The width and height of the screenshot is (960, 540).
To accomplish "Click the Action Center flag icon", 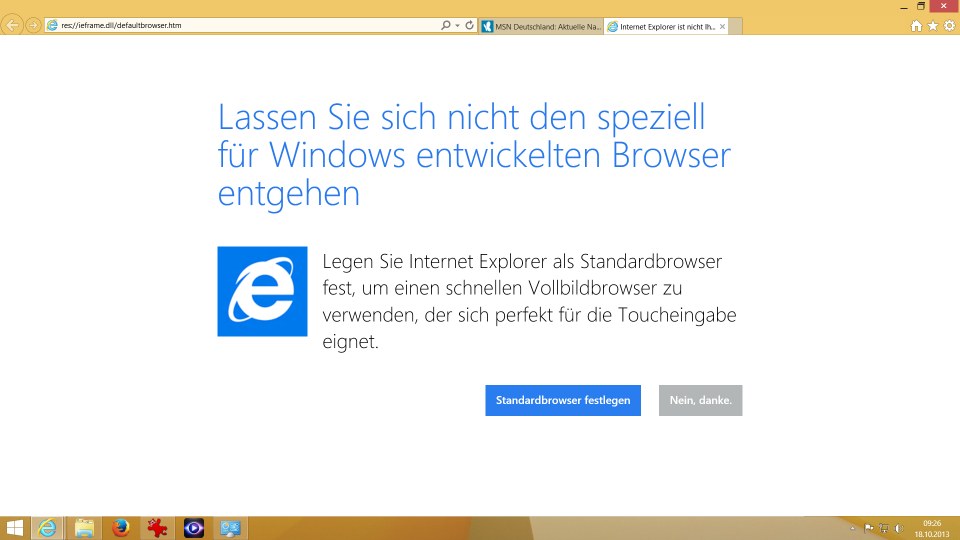I will click(x=868, y=528).
